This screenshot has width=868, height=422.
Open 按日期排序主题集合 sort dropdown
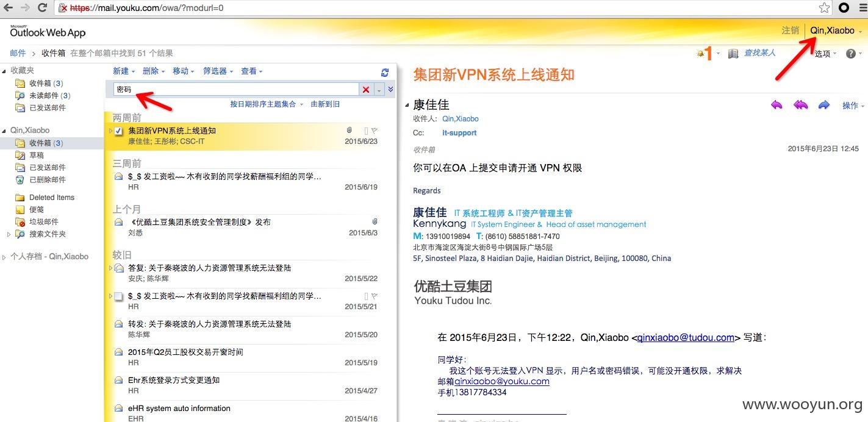[266, 104]
